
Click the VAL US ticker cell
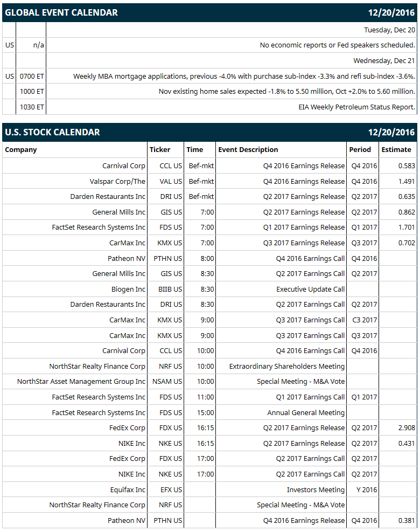[x=171, y=181]
